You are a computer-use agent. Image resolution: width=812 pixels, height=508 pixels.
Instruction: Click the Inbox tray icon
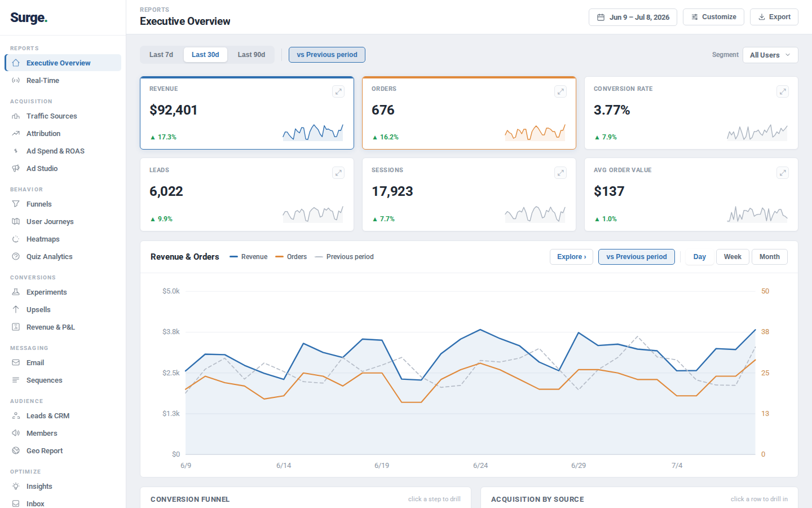point(16,503)
